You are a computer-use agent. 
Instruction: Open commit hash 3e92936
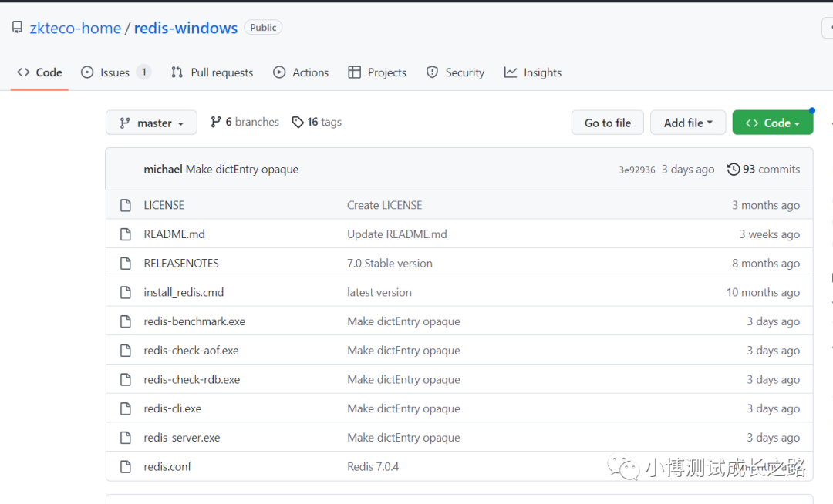click(x=637, y=170)
